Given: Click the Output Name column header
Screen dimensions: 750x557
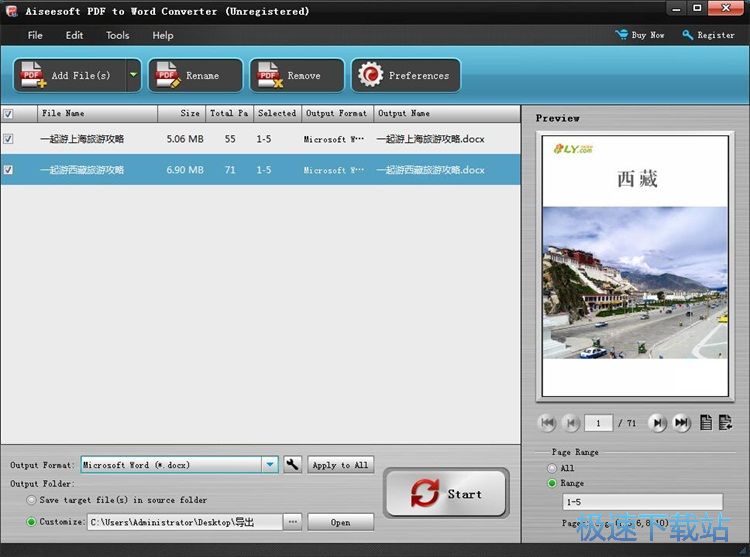Looking at the screenshot, I should click(447, 113).
